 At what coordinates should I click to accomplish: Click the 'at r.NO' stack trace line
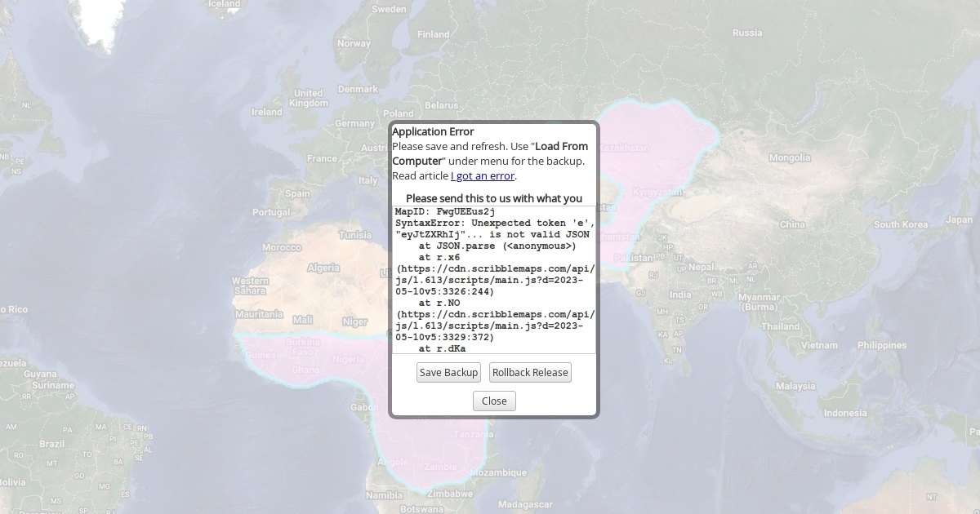439,303
